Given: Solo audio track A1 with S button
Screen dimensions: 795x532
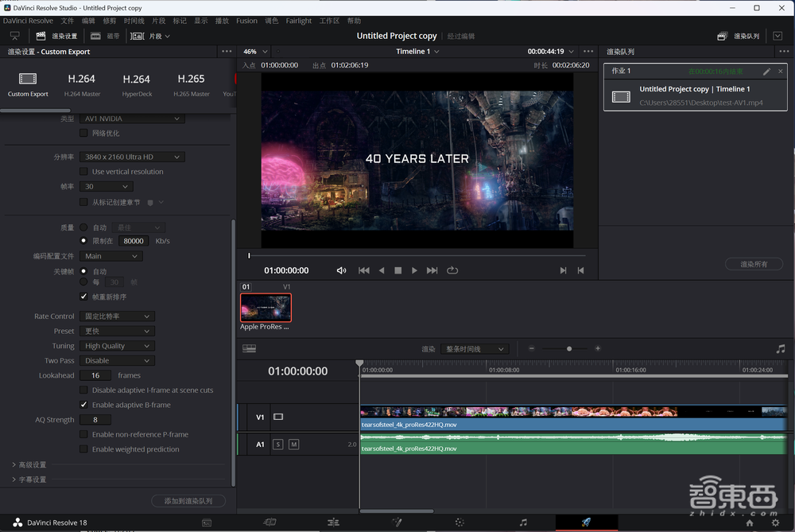Looking at the screenshot, I should pos(278,445).
